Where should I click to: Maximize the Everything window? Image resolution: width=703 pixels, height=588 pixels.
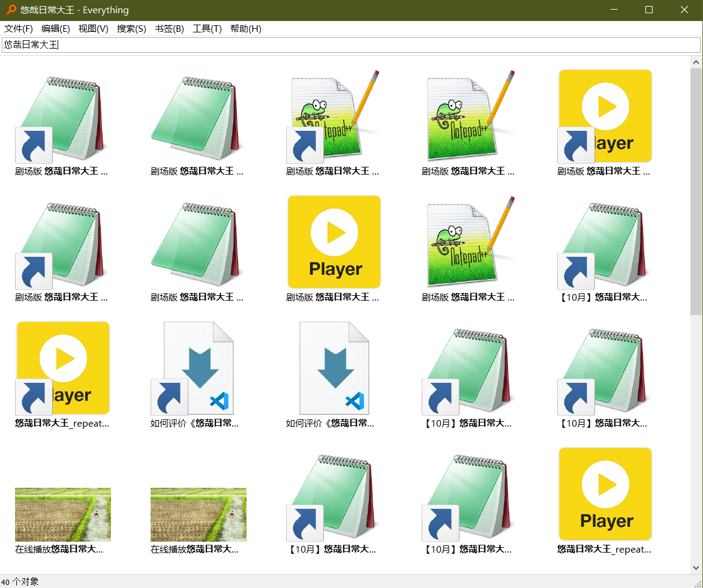[x=649, y=10]
